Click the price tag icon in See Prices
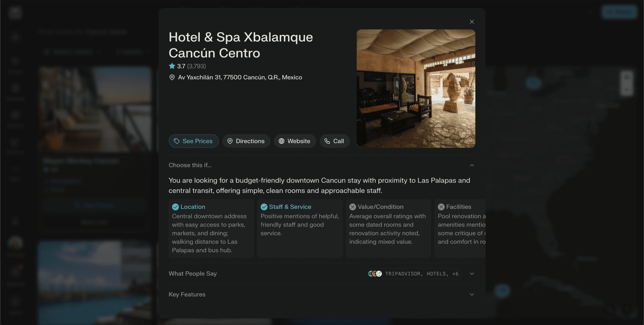This screenshot has width=644, height=325. (x=177, y=141)
